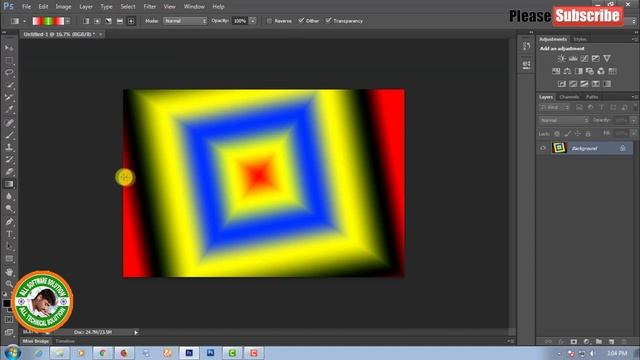Open the layer blend mode dropdown
The image size is (640, 360).
point(564,120)
